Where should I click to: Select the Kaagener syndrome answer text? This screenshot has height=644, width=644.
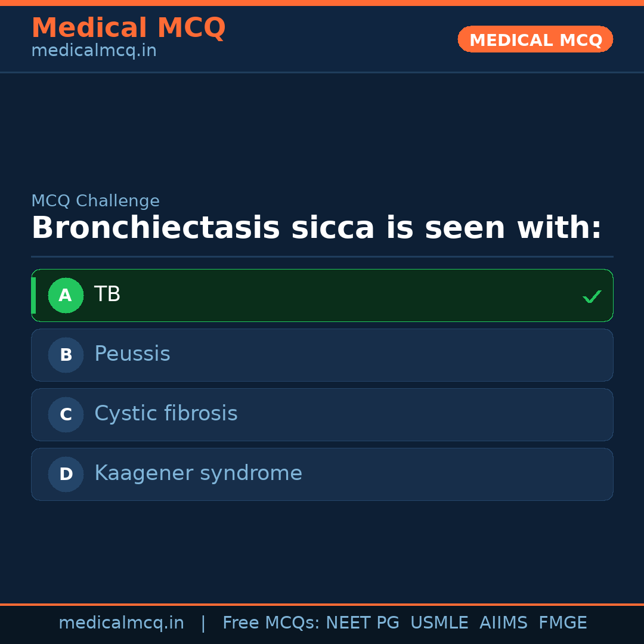point(198,473)
